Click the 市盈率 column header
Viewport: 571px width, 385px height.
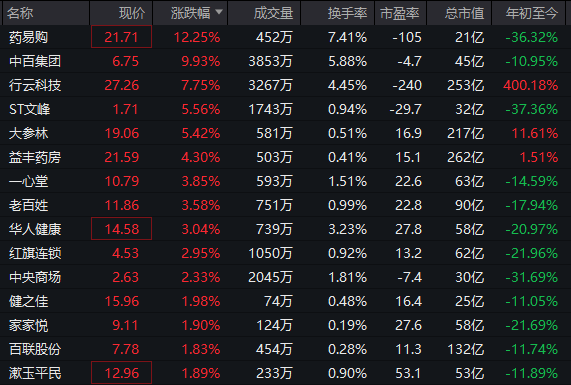(401, 13)
